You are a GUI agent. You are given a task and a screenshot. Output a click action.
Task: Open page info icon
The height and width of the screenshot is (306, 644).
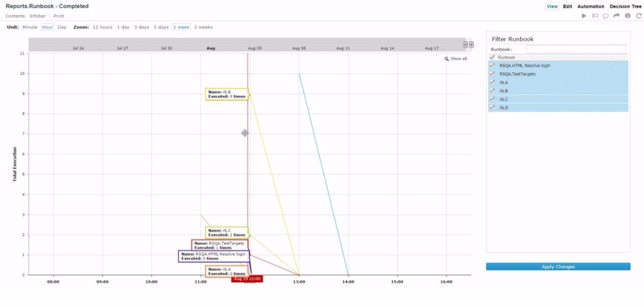[x=628, y=16]
